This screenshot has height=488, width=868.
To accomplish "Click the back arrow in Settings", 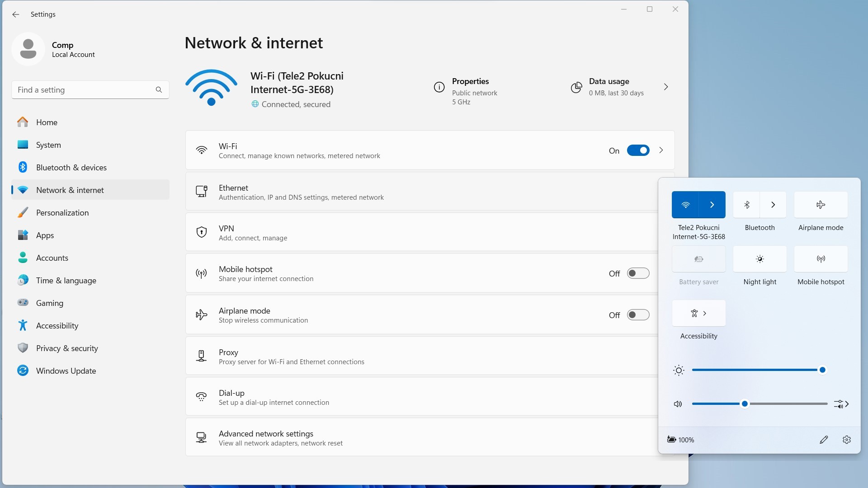I will (16, 14).
